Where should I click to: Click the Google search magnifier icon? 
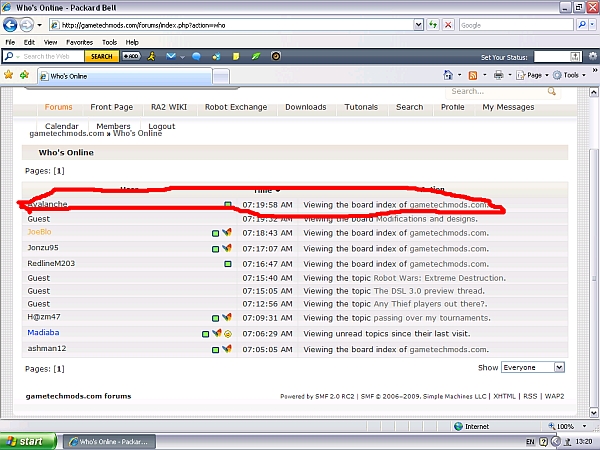pos(582,25)
